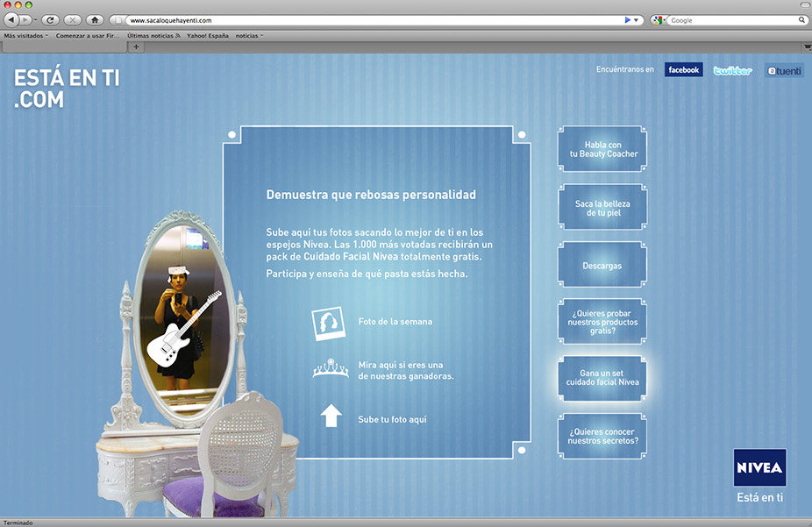812x527 pixels.
Task: Open the Descargas section
Action: (x=602, y=265)
